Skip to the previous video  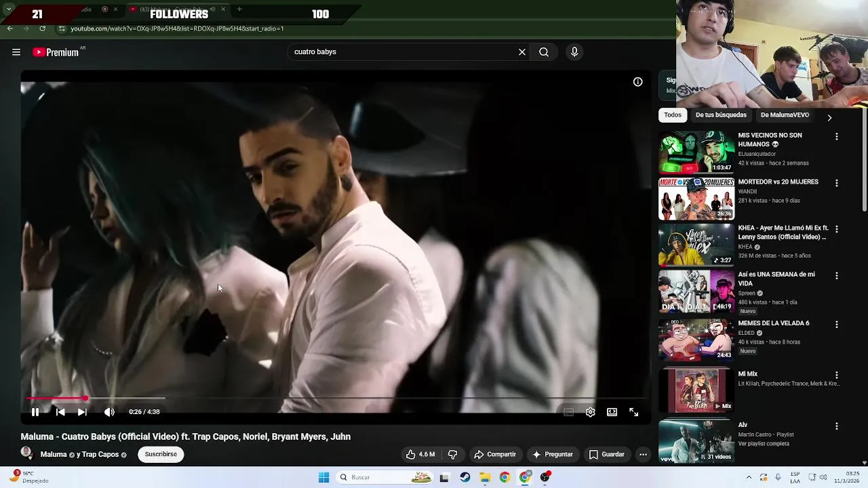[x=60, y=412]
